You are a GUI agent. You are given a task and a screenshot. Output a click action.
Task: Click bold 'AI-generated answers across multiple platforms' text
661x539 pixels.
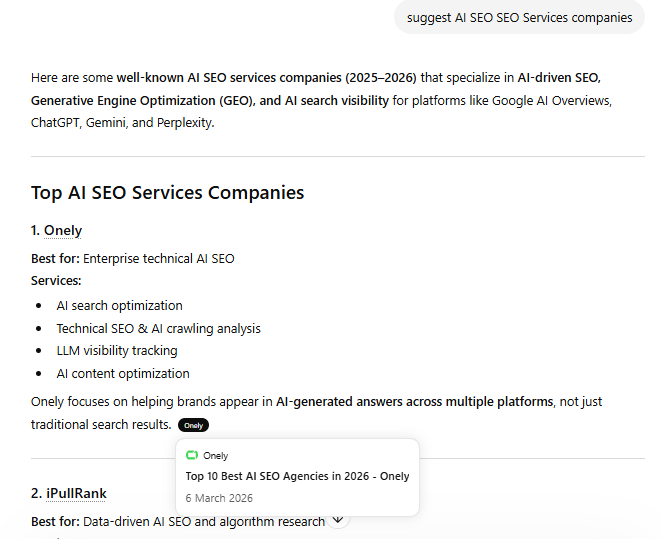point(414,402)
